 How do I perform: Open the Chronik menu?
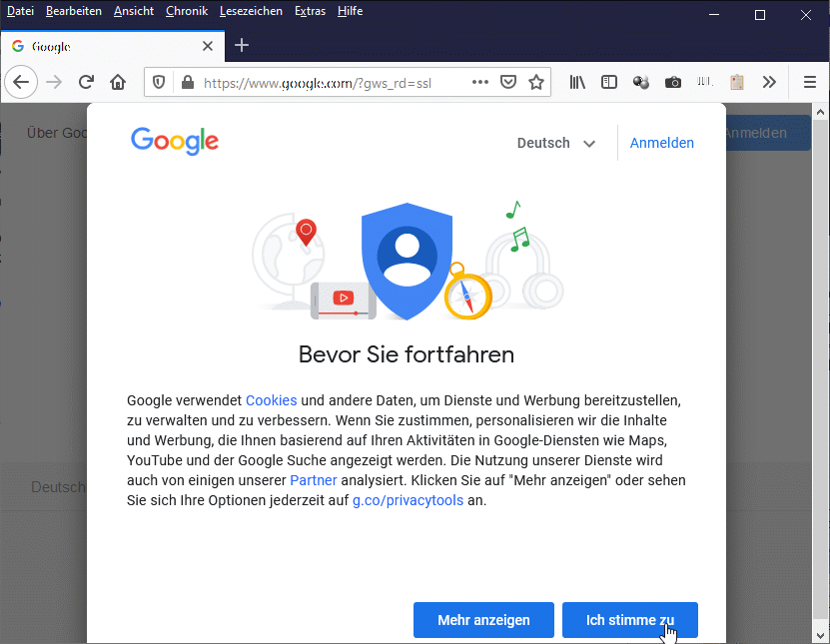[x=187, y=12]
